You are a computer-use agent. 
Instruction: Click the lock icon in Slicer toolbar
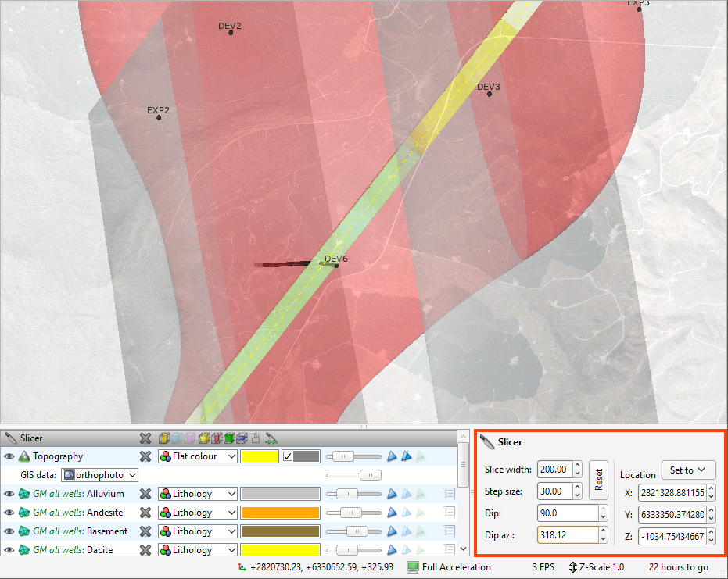tap(255, 438)
